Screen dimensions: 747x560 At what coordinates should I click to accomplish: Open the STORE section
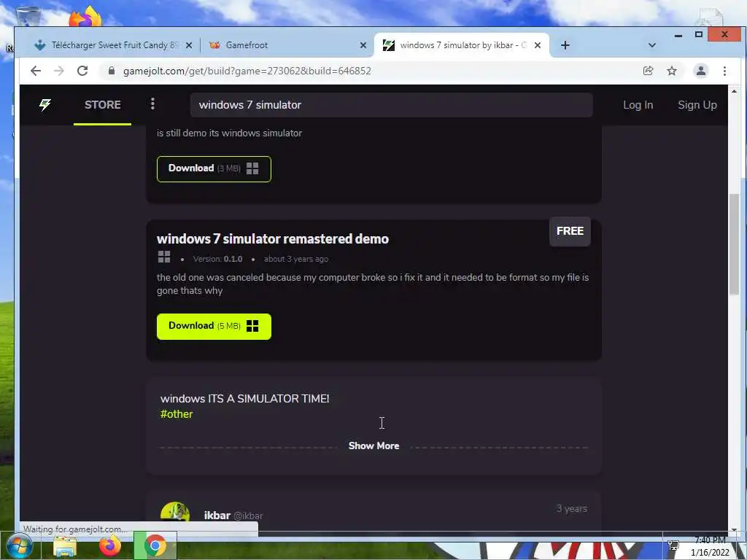click(x=102, y=105)
